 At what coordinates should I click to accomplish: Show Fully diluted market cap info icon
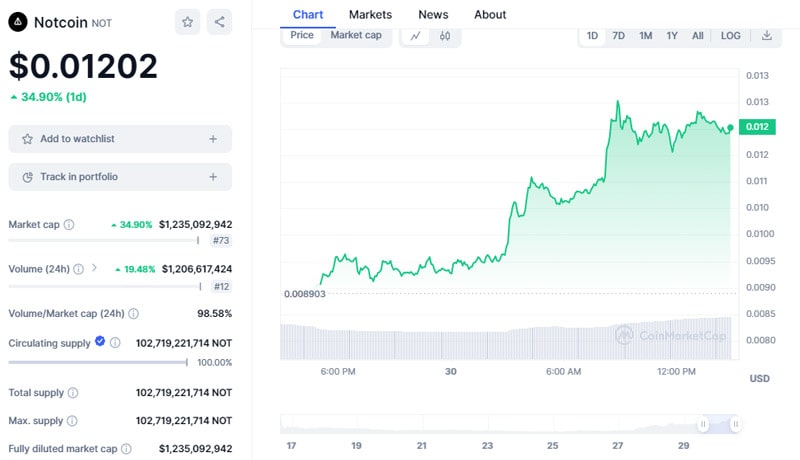pos(126,449)
